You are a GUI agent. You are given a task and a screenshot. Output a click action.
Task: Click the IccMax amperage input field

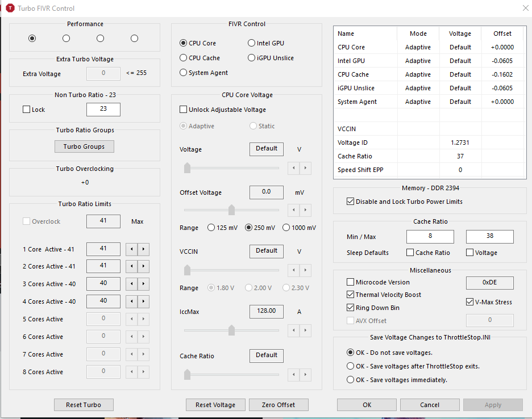pos(267,311)
